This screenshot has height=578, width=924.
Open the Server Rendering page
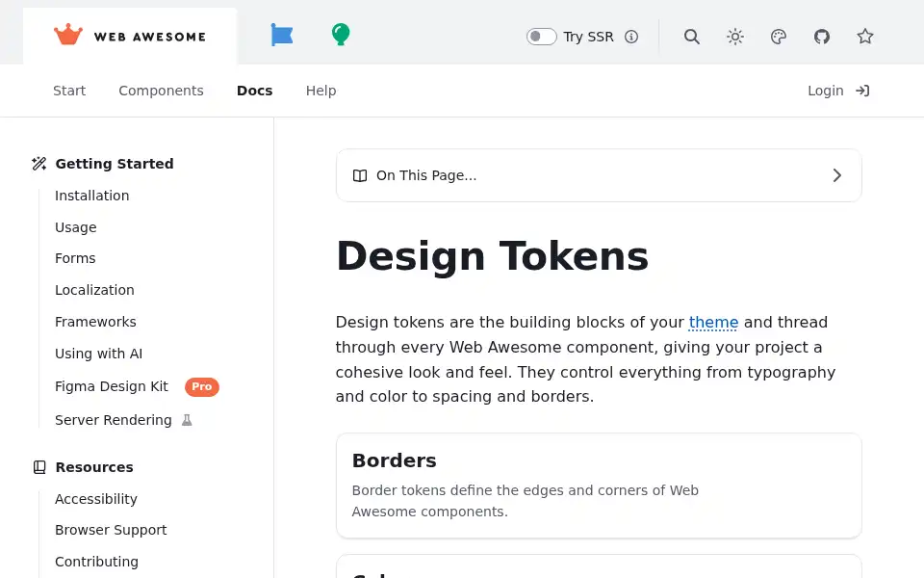(x=114, y=420)
